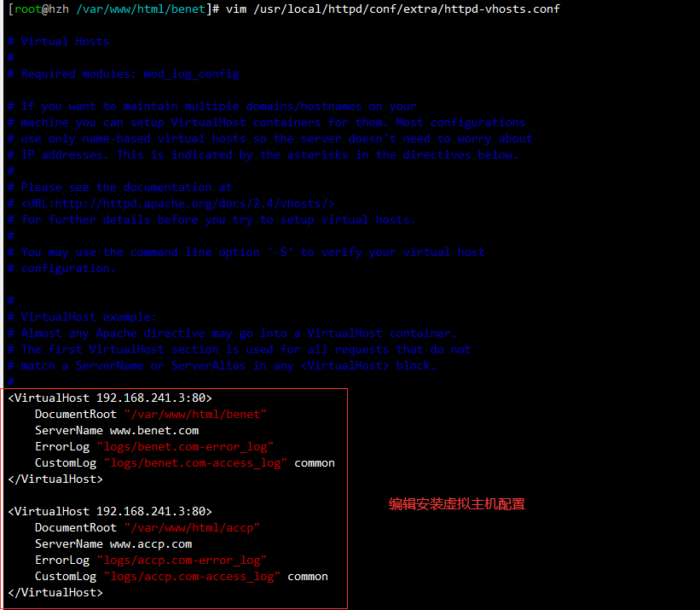The width and height of the screenshot is (700, 610).
Task: Click the ErrorLog "logs/accp.com-error_log" line
Action: pyautogui.click(x=151, y=560)
